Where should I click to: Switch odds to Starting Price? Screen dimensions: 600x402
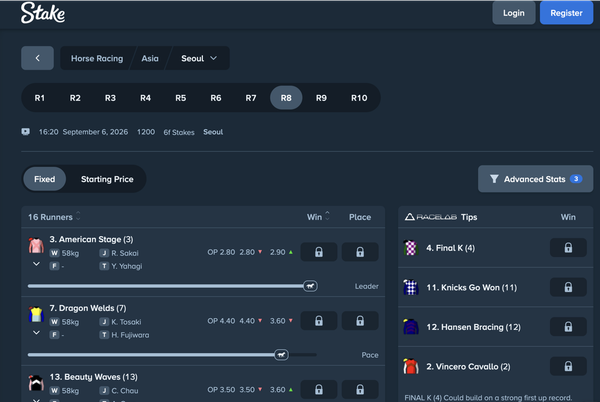(x=107, y=179)
